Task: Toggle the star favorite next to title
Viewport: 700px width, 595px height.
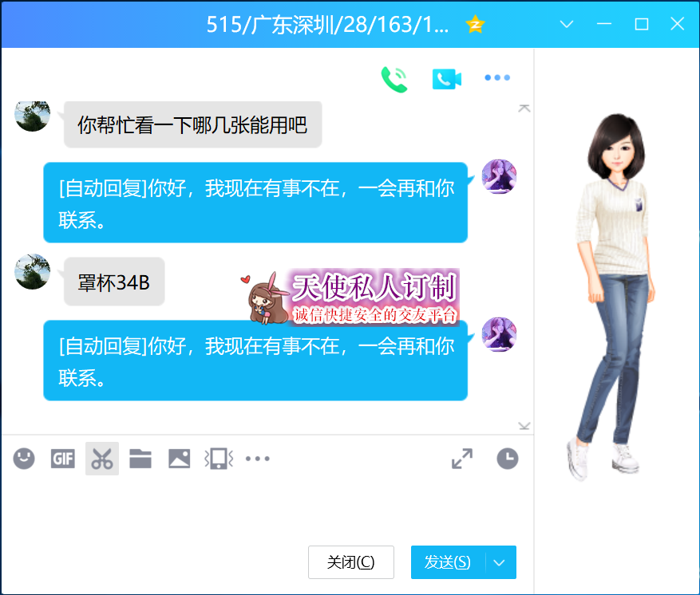Action: tap(476, 24)
